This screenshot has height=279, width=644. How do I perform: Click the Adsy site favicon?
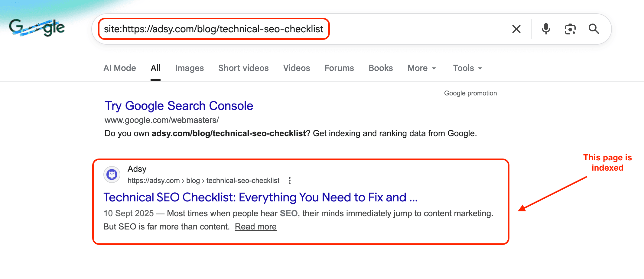pos(112,175)
